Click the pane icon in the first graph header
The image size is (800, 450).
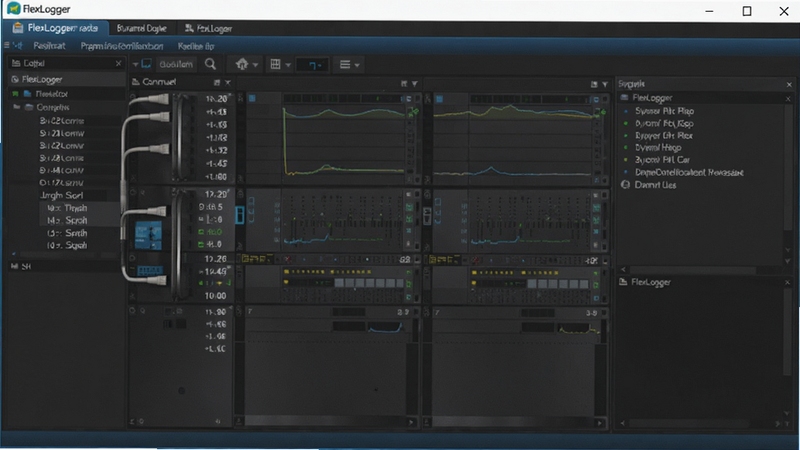point(404,84)
